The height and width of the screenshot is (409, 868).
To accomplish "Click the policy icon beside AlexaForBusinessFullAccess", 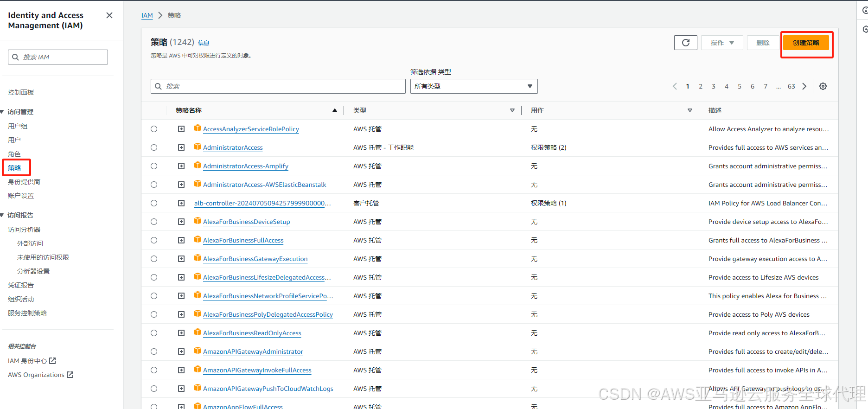I will (198, 240).
